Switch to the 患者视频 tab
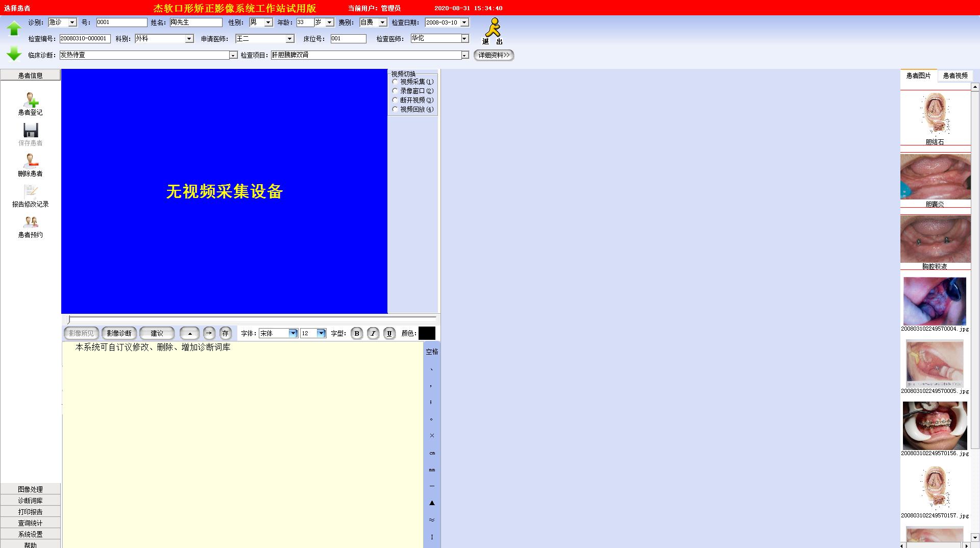Image resolution: width=980 pixels, height=548 pixels. point(954,76)
